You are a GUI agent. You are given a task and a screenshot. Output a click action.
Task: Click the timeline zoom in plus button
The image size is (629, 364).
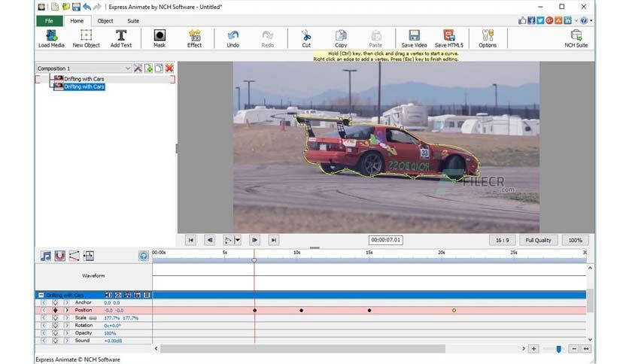click(533, 349)
